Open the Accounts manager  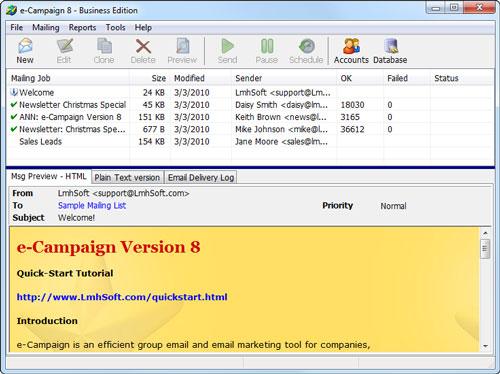point(351,51)
